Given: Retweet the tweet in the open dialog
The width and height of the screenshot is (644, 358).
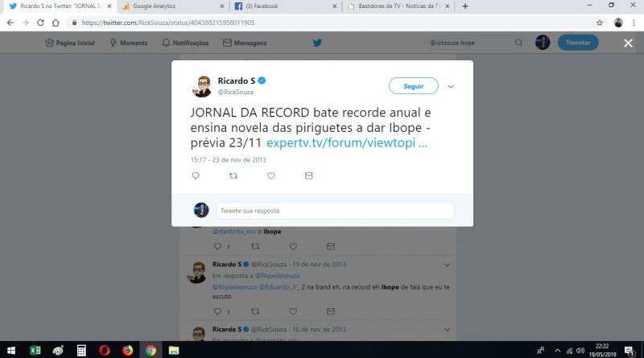Looking at the screenshot, I should coord(233,175).
